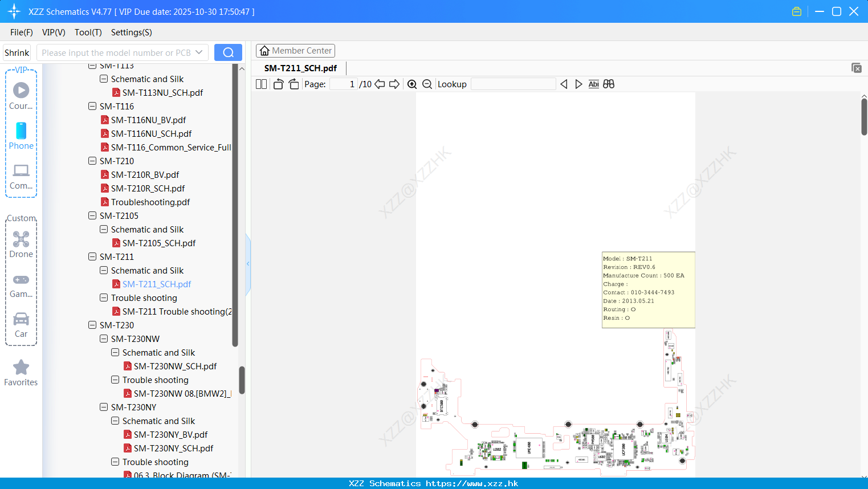868x489 pixels.
Task: Open the Settings(S) menu
Action: 132,32
